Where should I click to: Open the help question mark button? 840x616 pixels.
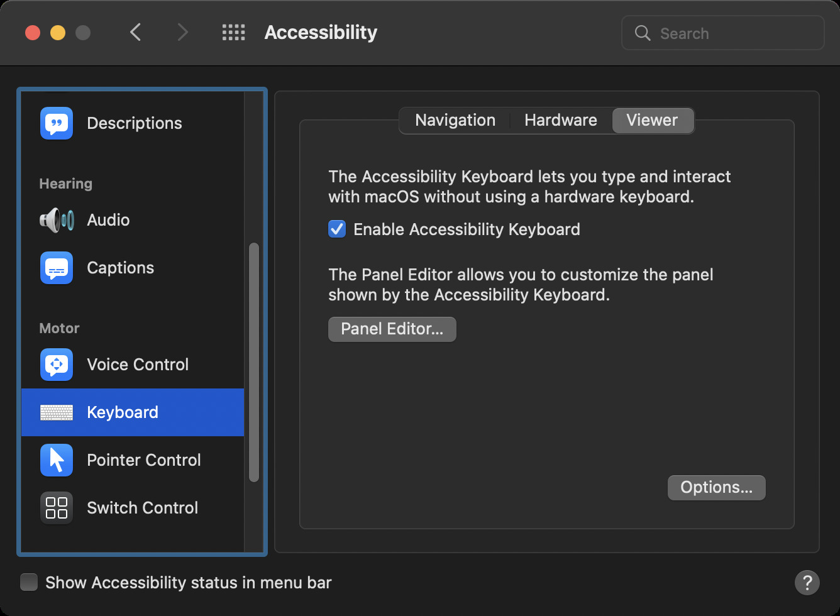tap(807, 582)
